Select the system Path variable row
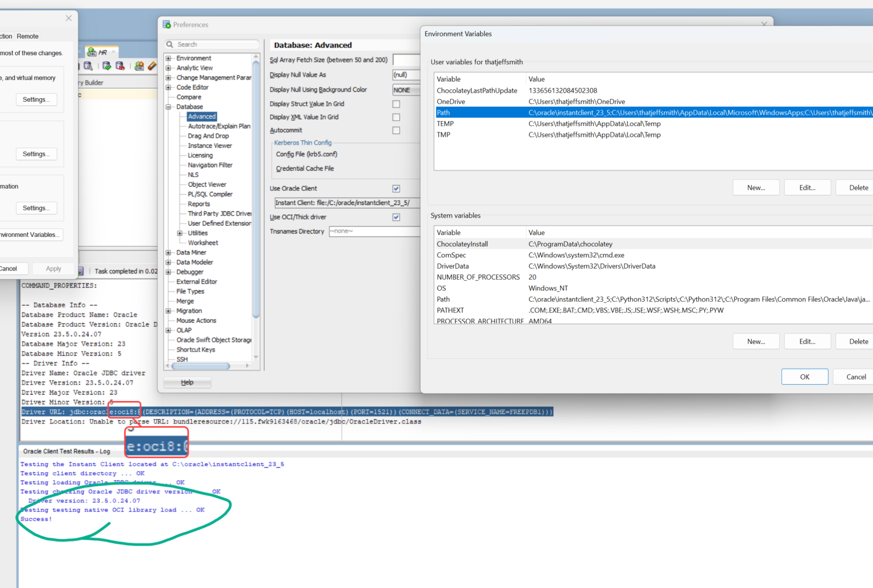 pyautogui.click(x=654, y=299)
